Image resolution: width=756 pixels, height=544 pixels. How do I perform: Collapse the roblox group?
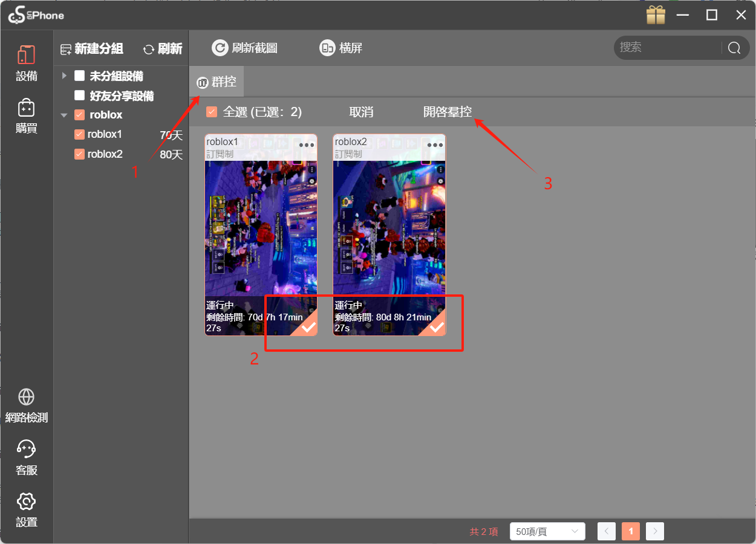64,115
